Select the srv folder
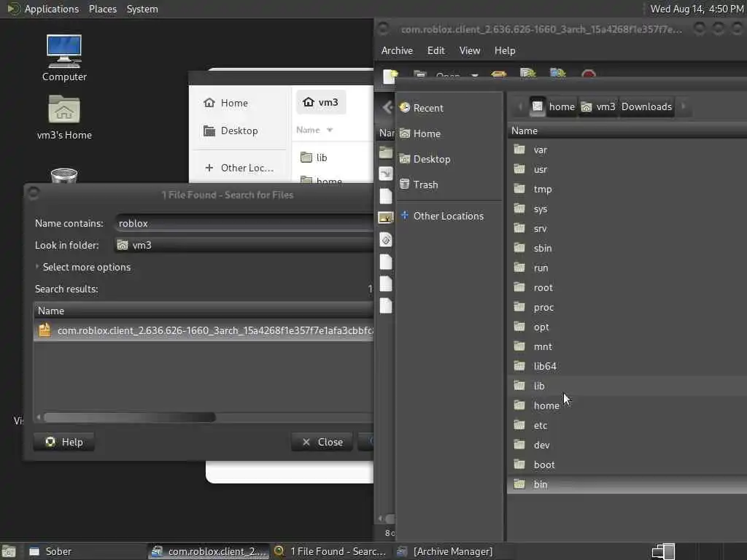 pos(627,228)
